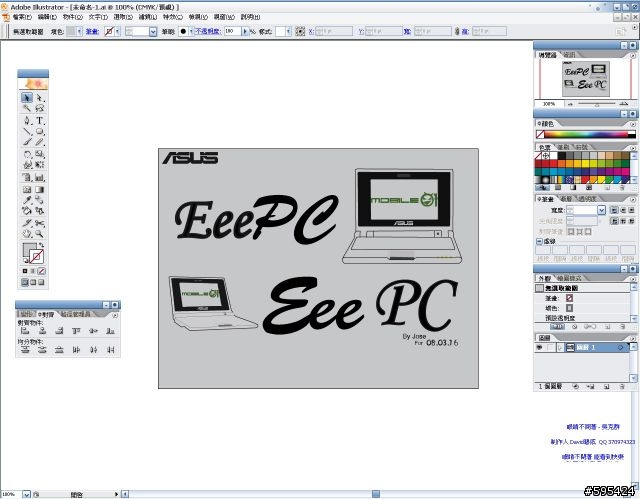Open the Type (文字) menu
Image resolution: width=640 pixels, height=499 pixels.
coord(98,17)
